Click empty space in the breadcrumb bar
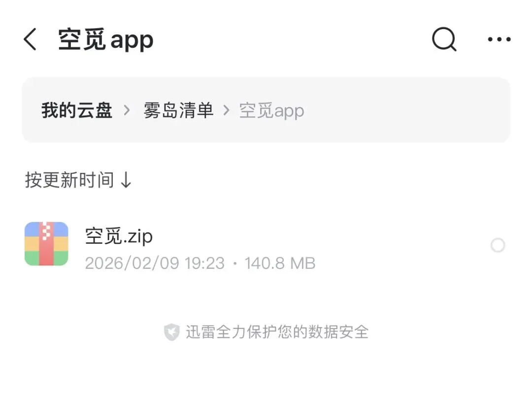The image size is (532, 393). pyautogui.click(x=407, y=110)
